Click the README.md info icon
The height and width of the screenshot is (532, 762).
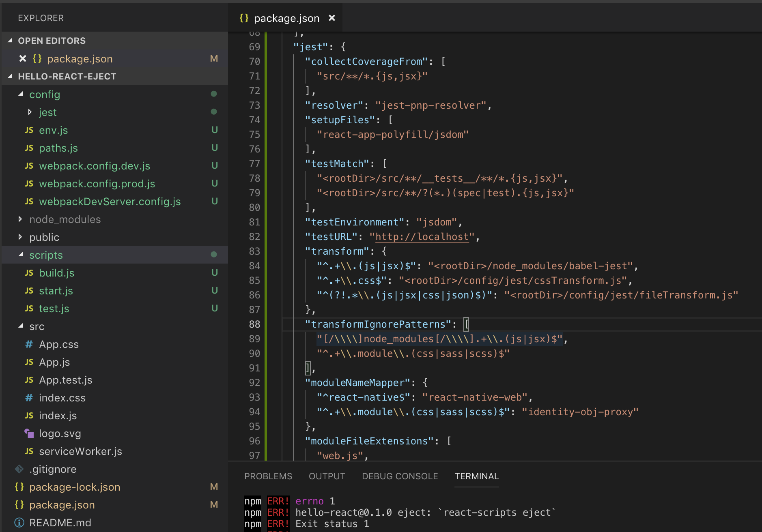[19, 523]
